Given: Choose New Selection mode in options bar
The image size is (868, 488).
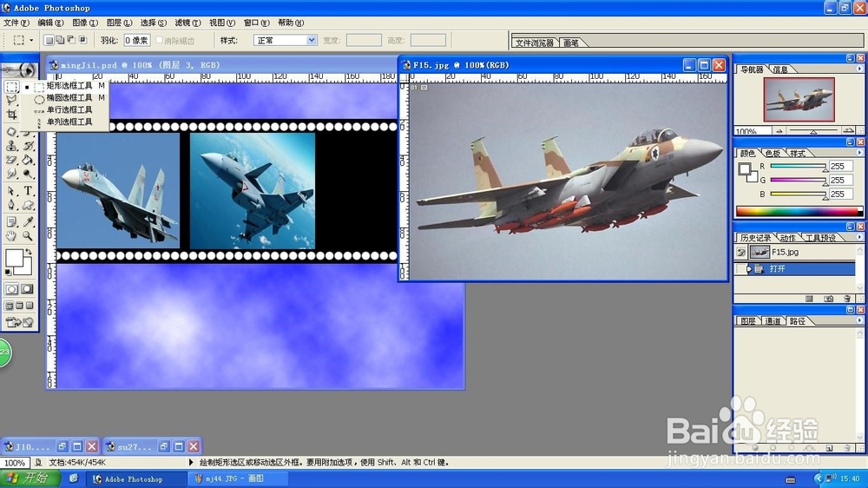Looking at the screenshot, I should [49, 40].
